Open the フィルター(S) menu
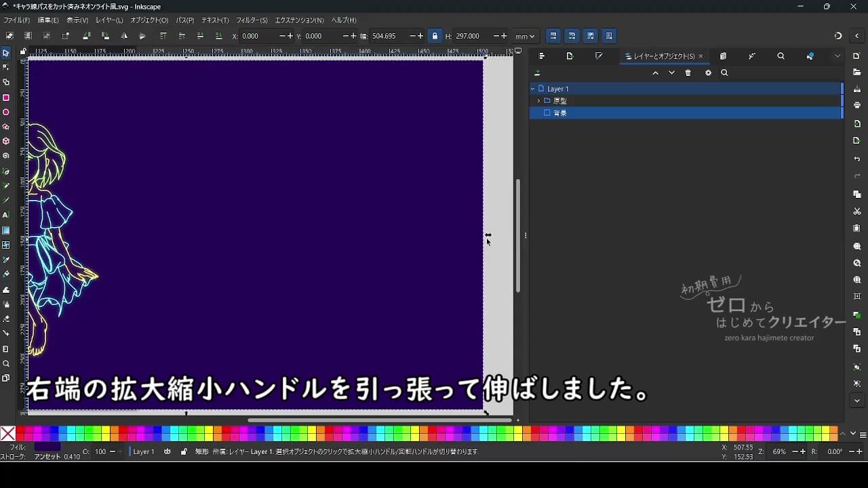Image resolution: width=868 pixels, height=488 pixels. [x=252, y=20]
